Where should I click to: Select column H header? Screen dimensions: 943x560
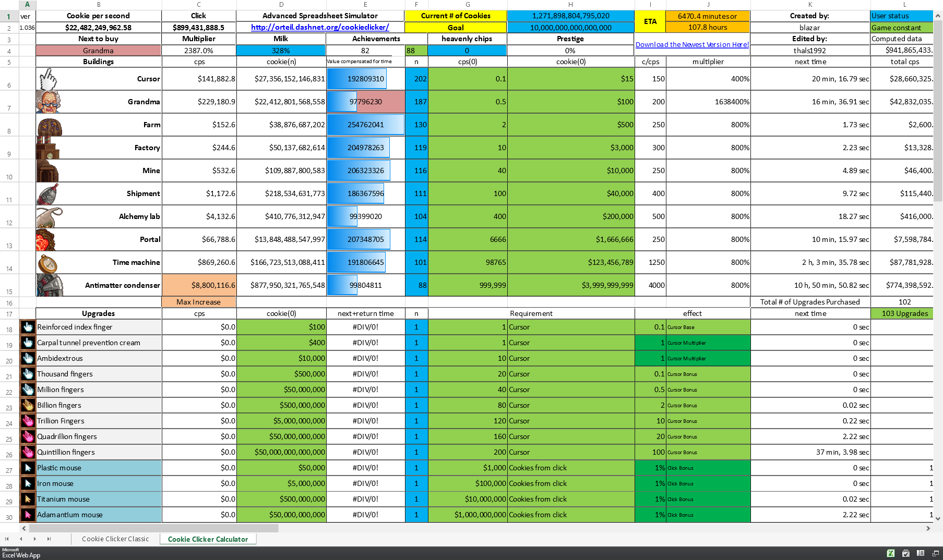click(x=571, y=4)
